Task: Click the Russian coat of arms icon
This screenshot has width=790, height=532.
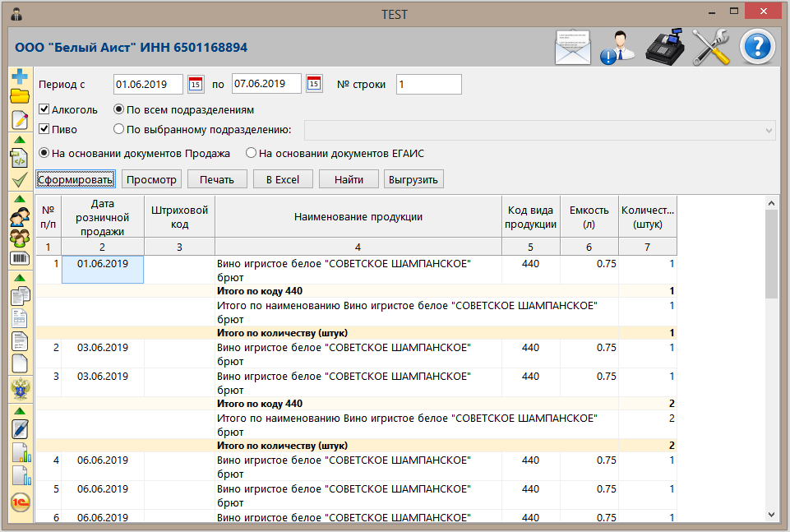Action: 21,389
